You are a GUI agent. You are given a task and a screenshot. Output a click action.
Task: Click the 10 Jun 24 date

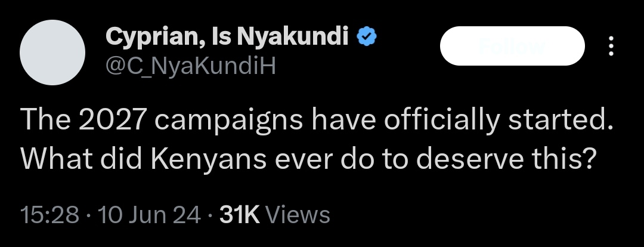tap(149, 215)
